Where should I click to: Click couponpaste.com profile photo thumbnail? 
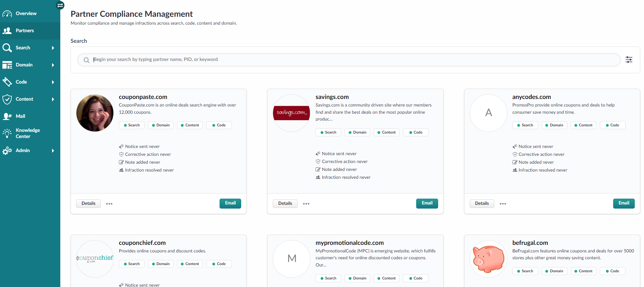click(x=95, y=113)
